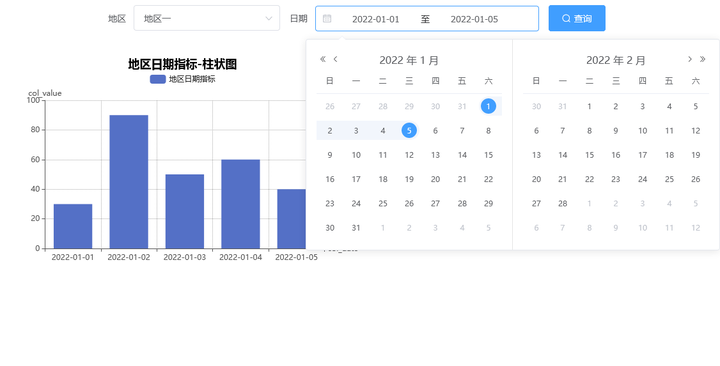Click the 地区 field label
Image resolution: width=720 pixels, height=366 pixels.
pos(117,19)
